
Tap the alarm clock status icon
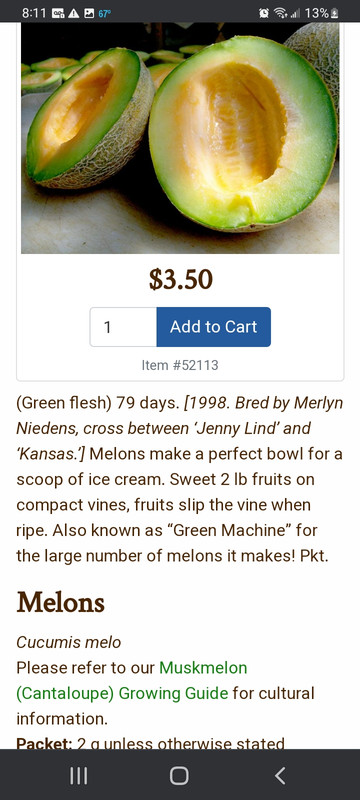click(264, 13)
